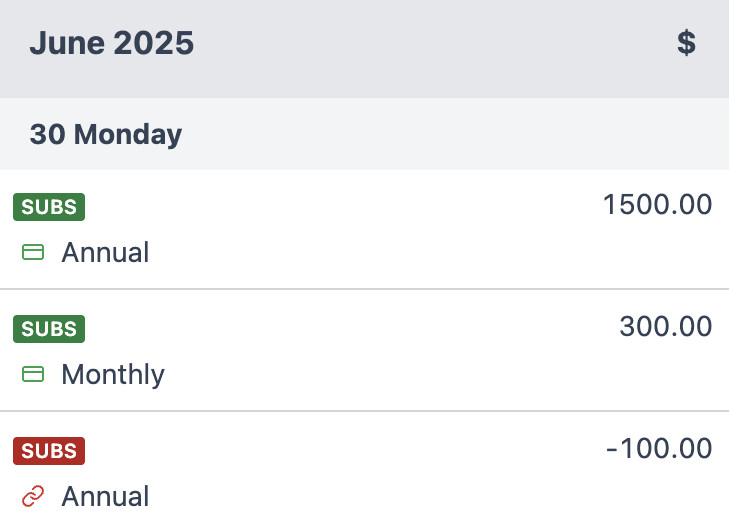Open the 300.00 Monthly transaction row
729x518 pixels.
[364, 352]
